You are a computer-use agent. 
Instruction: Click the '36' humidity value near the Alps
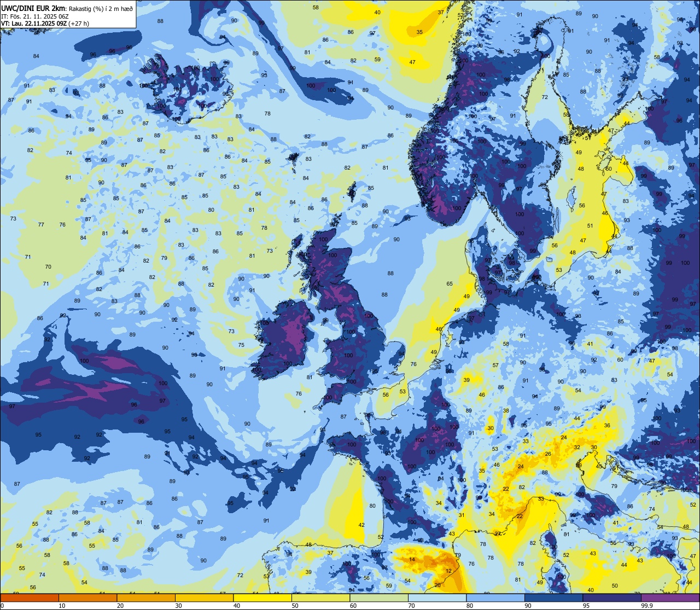(607, 425)
